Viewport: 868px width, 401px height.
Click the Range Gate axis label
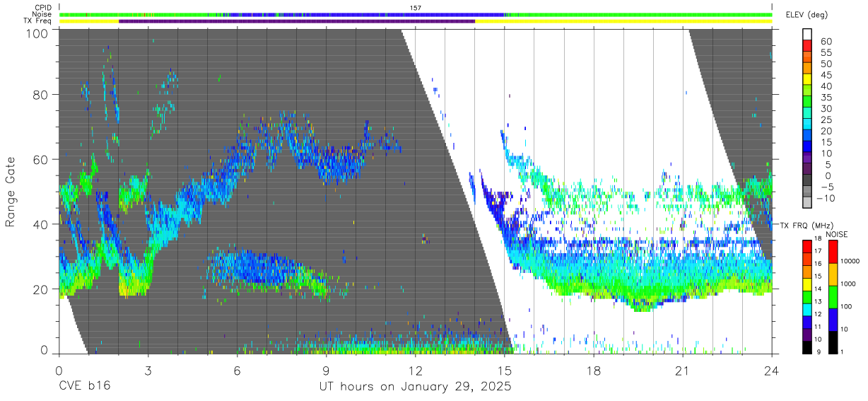point(11,192)
